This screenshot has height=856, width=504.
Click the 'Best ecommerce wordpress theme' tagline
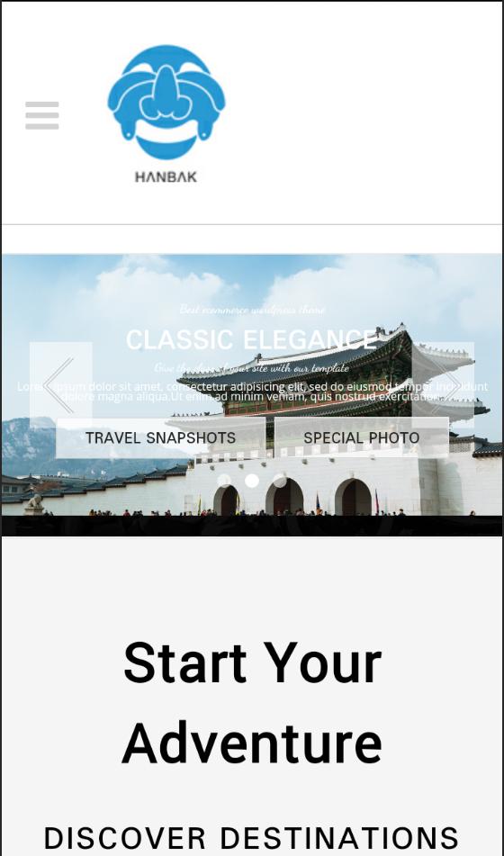pos(252,310)
